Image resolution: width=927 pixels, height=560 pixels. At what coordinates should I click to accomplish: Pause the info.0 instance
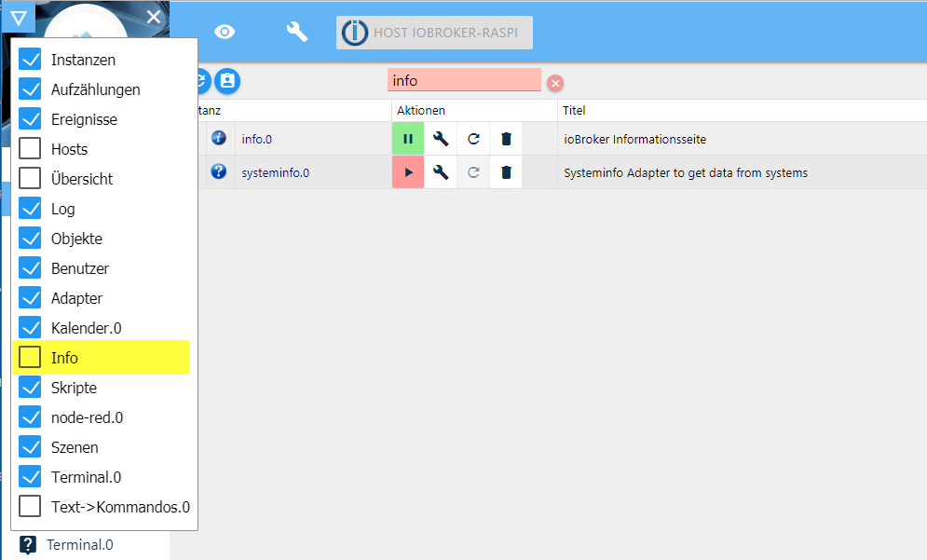(x=408, y=139)
